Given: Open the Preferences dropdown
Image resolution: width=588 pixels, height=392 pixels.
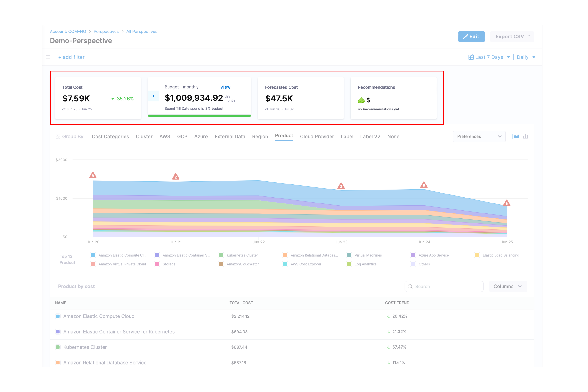Looking at the screenshot, I should [479, 136].
